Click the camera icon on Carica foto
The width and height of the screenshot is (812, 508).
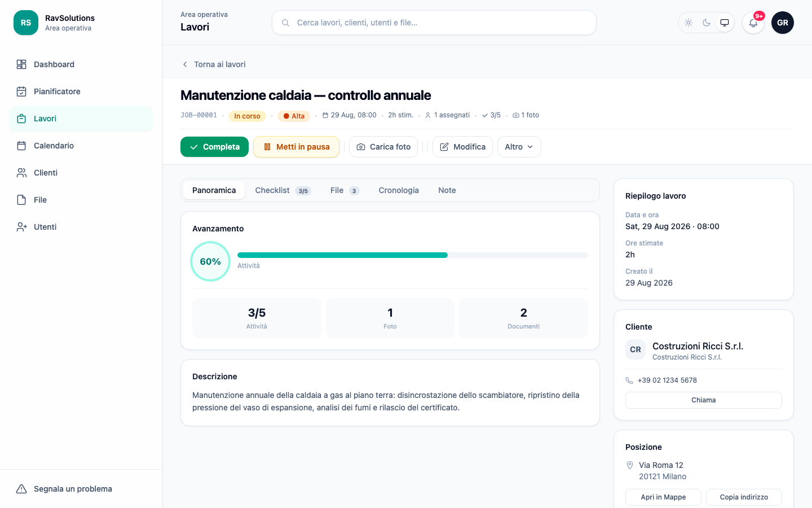tap(361, 147)
